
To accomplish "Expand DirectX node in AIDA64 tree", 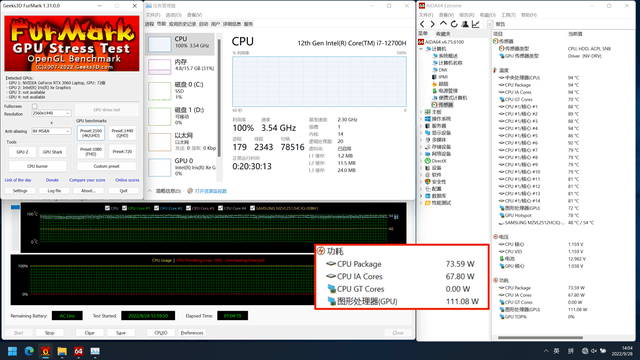I will click(421, 161).
